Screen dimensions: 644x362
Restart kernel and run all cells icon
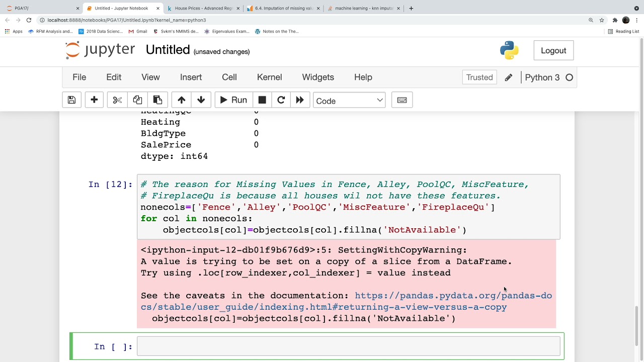300,100
